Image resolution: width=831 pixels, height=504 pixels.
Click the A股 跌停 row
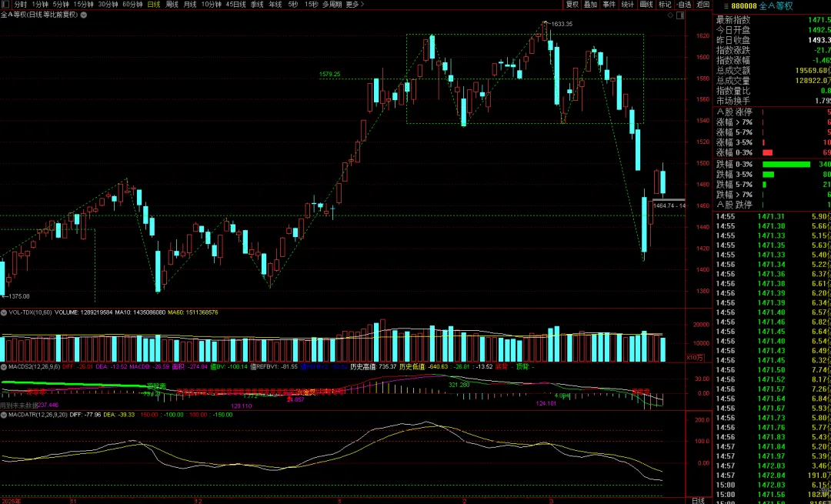coord(773,205)
